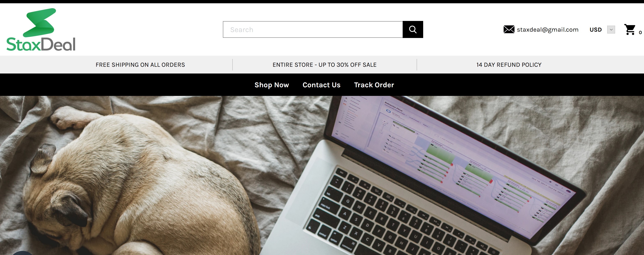Click the 14 Day Refund Policy text
644x255 pixels.
(x=509, y=65)
